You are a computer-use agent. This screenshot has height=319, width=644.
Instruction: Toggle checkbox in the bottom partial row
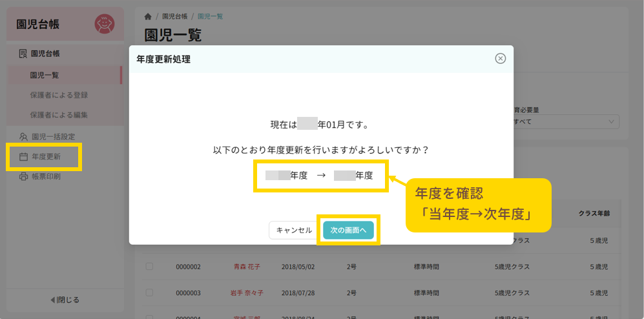149,316
